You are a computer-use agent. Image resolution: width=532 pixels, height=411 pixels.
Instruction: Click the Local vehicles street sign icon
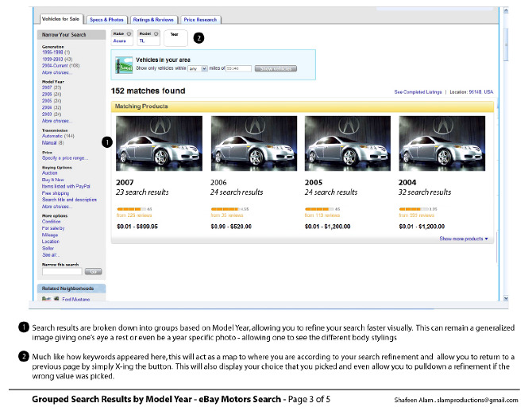(x=124, y=65)
